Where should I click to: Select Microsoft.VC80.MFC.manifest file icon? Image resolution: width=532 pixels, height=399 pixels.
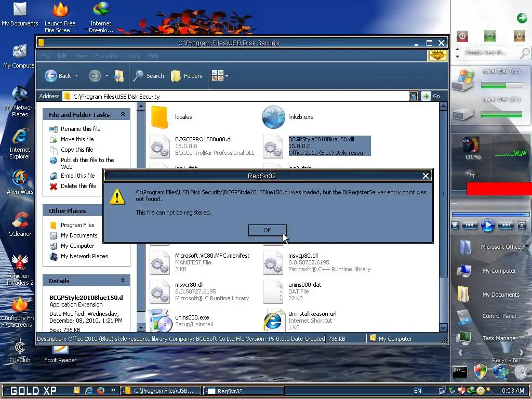(x=159, y=262)
